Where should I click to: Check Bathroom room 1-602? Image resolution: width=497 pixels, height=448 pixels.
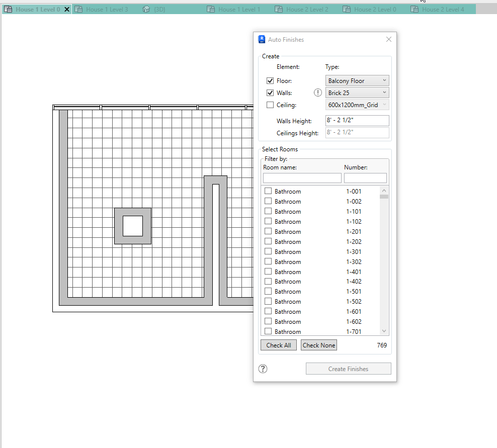pyautogui.click(x=268, y=321)
